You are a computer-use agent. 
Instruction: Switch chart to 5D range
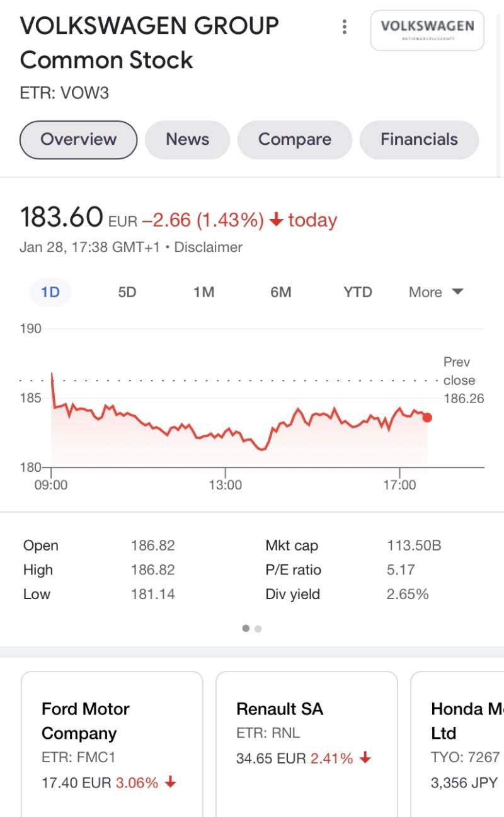127,292
